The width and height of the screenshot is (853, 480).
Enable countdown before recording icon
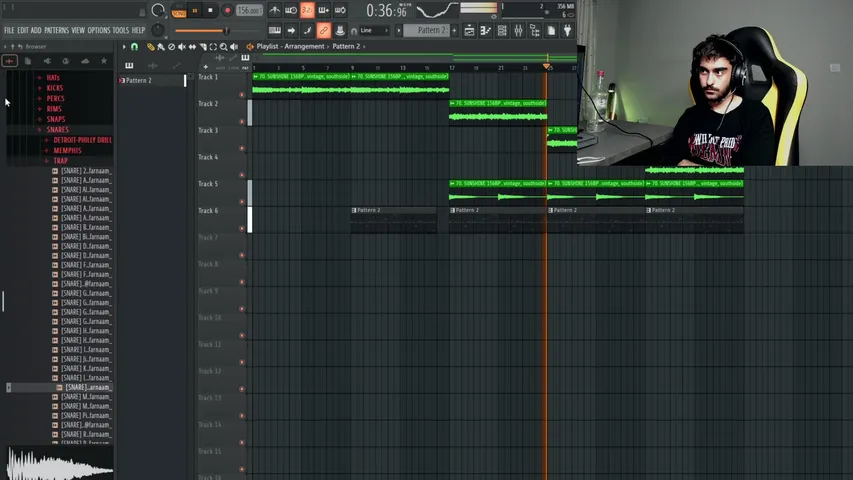coord(307,10)
